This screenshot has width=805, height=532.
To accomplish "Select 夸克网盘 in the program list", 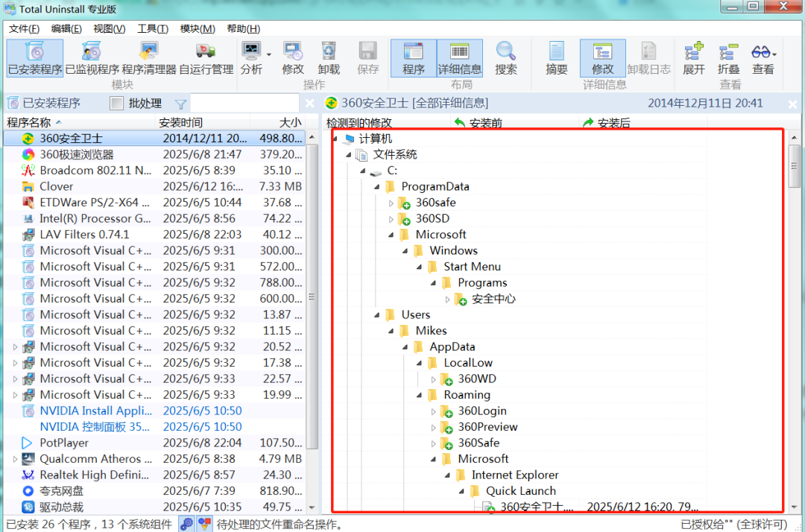I will point(154,491).
